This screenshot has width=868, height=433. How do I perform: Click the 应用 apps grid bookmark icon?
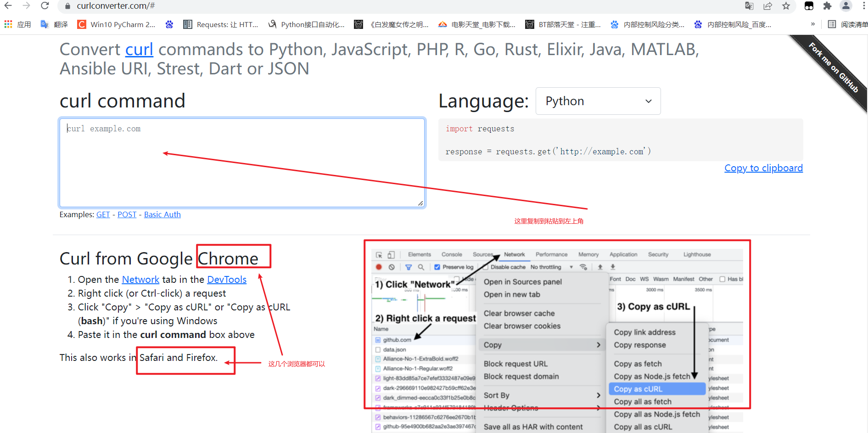tap(17, 24)
